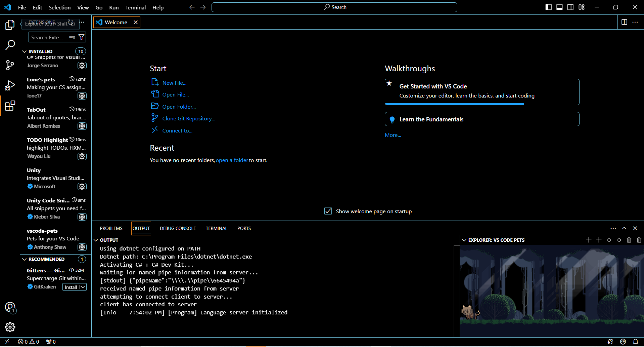The image size is (644, 347).
Task: Open notifications bell in status bar
Action: pyautogui.click(x=636, y=342)
